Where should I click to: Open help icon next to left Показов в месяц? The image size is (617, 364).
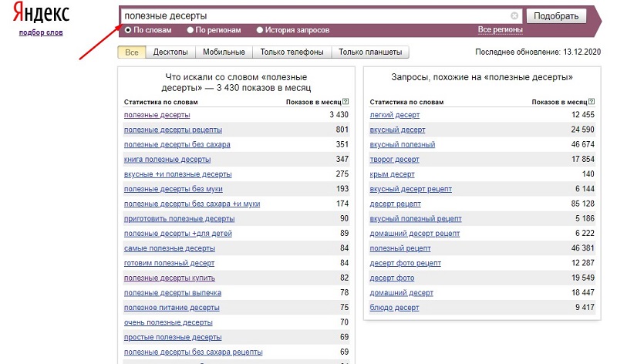346,102
